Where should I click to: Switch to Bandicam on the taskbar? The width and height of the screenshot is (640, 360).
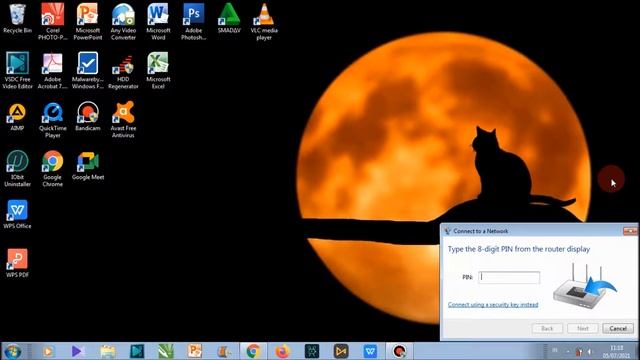pyautogui.click(x=400, y=351)
